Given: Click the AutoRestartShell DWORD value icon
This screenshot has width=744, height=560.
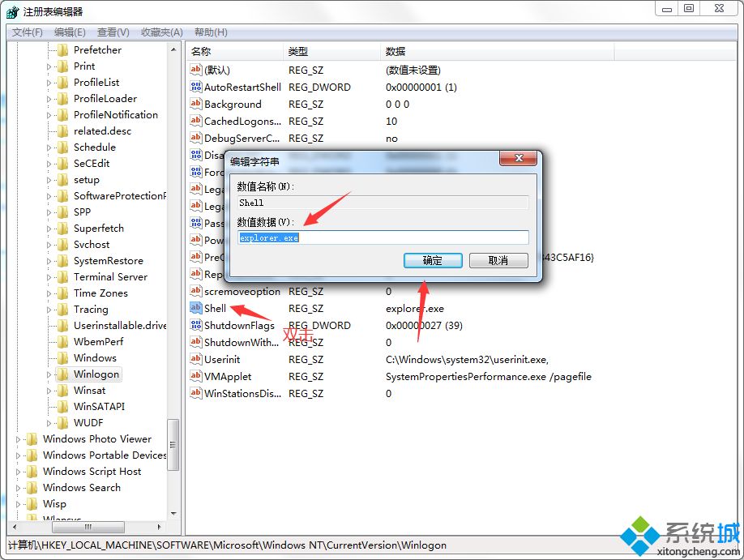Looking at the screenshot, I should point(196,87).
